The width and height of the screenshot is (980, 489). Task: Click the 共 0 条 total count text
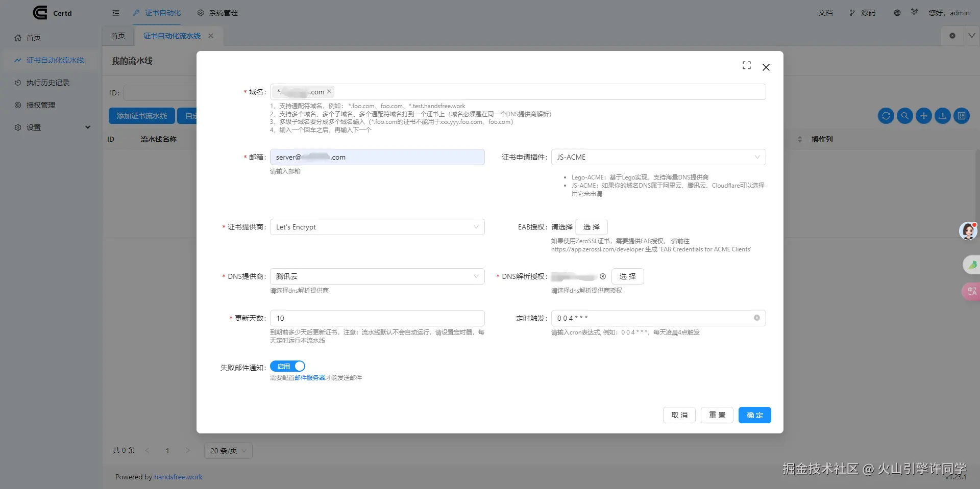(124, 451)
